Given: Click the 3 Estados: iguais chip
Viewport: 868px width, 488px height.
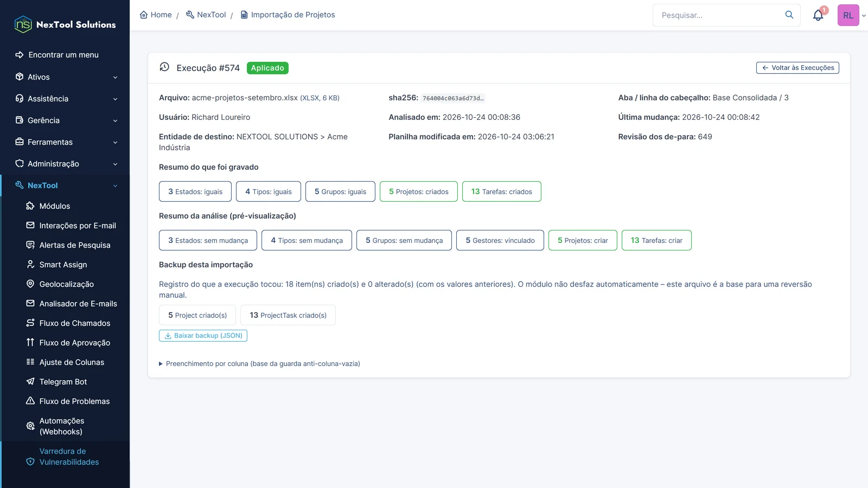Looking at the screenshot, I should pyautogui.click(x=195, y=191).
